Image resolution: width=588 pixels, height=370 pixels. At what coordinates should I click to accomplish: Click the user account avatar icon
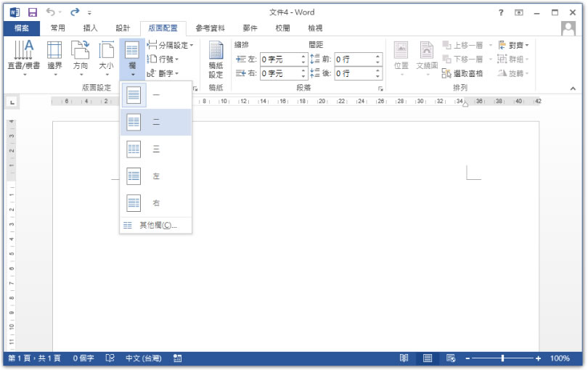568,28
